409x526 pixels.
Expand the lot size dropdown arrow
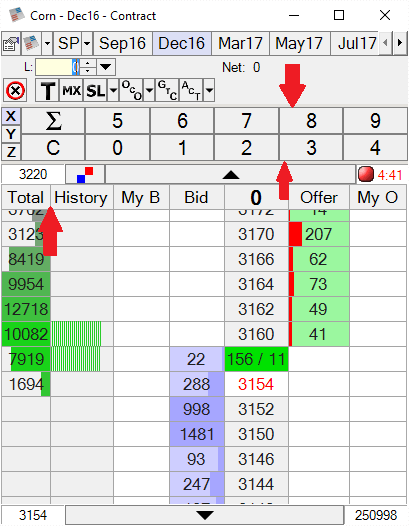pos(106,67)
